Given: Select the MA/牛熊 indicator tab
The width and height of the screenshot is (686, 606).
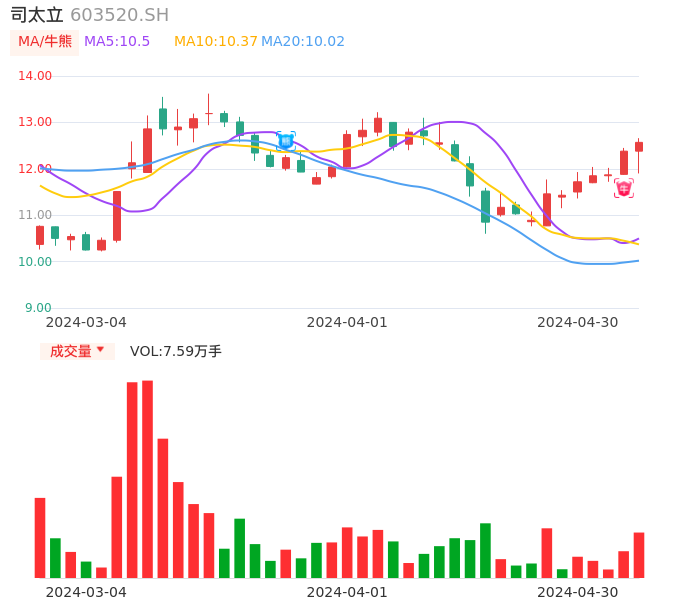Looking at the screenshot, I should [x=45, y=41].
